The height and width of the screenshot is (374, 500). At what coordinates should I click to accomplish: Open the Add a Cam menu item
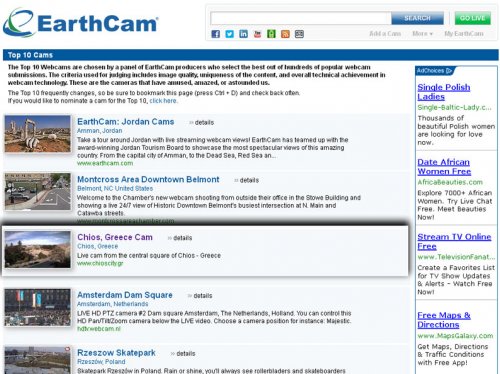[385, 34]
